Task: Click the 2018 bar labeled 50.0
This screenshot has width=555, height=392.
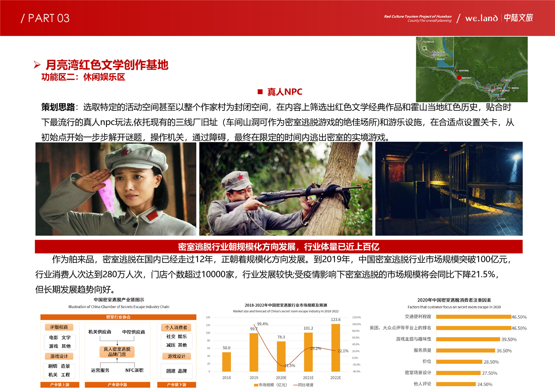Action: point(227,362)
